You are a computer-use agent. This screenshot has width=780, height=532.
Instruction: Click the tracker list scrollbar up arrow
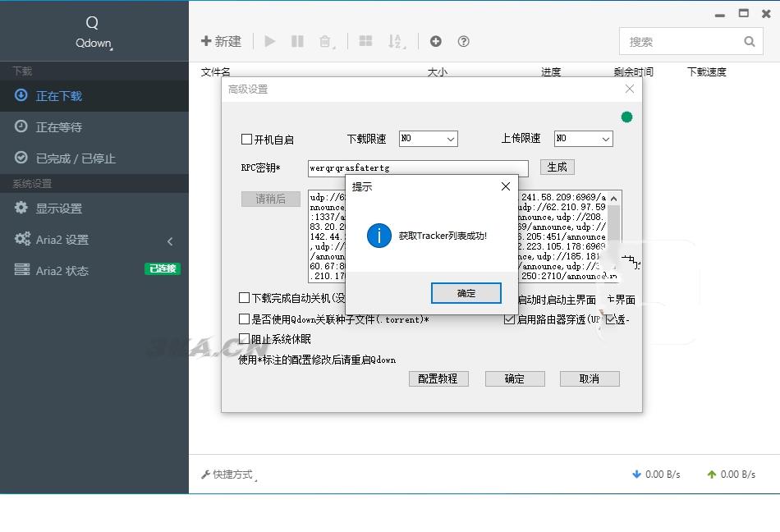click(614, 199)
